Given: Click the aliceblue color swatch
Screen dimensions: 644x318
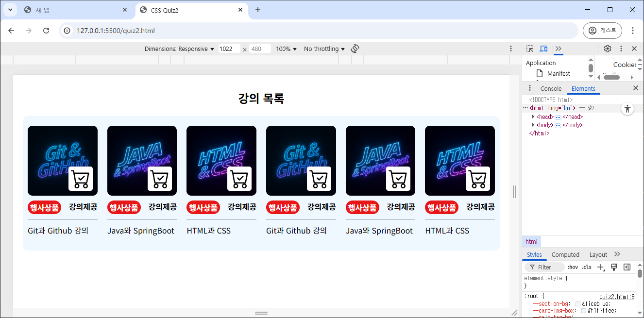Looking at the screenshot, I should tap(578, 304).
